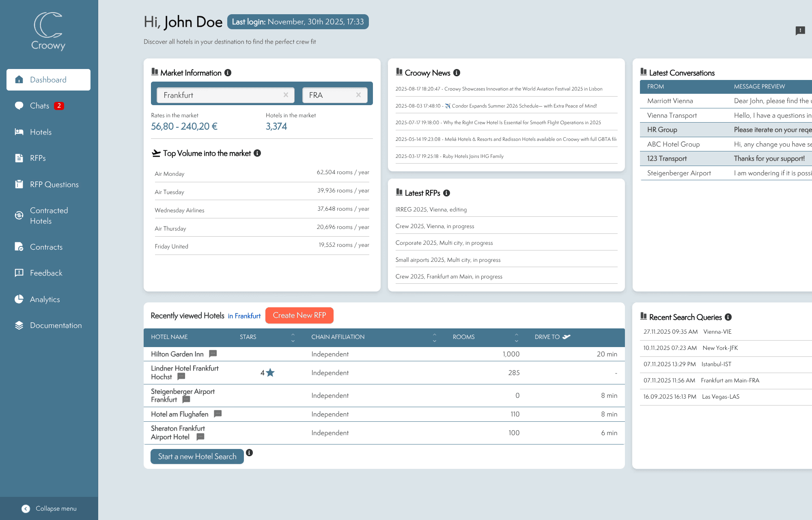Viewport: 812px width, 520px height.
Task: Remove the Frankfurt filter with the X
Action: [x=286, y=95]
